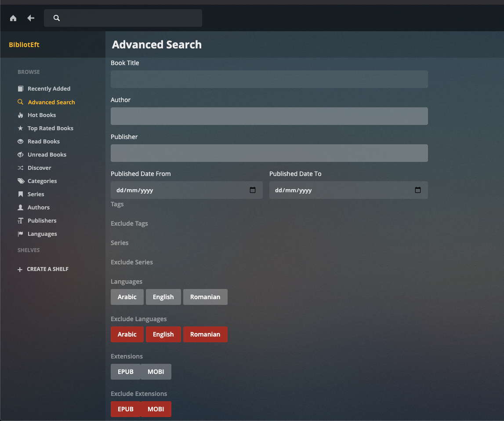Toggle EPUB under Extensions
Image resolution: width=504 pixels, height=421 pixels.
click(126, 372)
